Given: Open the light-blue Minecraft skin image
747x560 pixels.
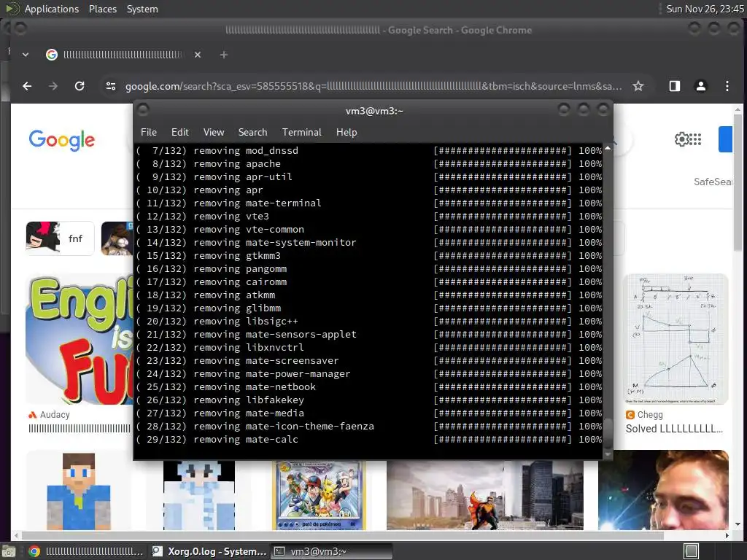Looking at the screenshot, I should (x=199, y=495).
